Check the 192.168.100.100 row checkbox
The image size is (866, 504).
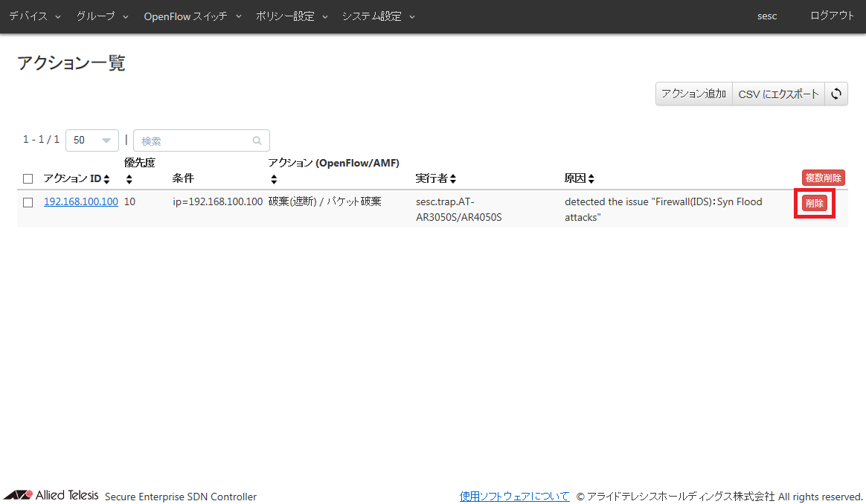pos(28,202)
